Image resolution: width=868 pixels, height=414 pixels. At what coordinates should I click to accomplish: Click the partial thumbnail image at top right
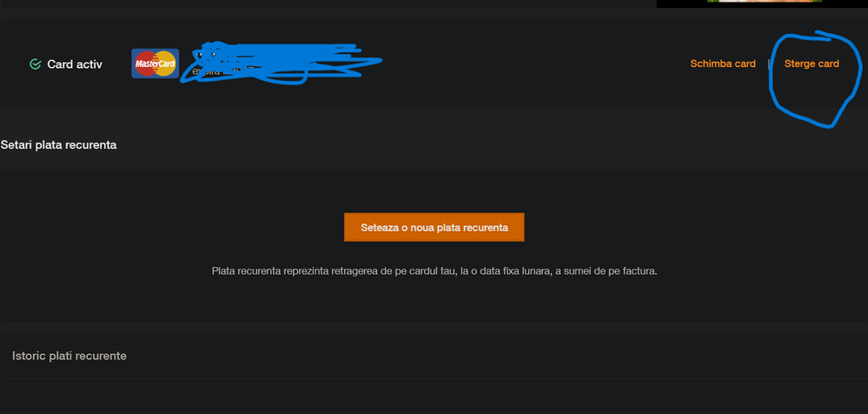pyautogui.click(x=762, y=3)
